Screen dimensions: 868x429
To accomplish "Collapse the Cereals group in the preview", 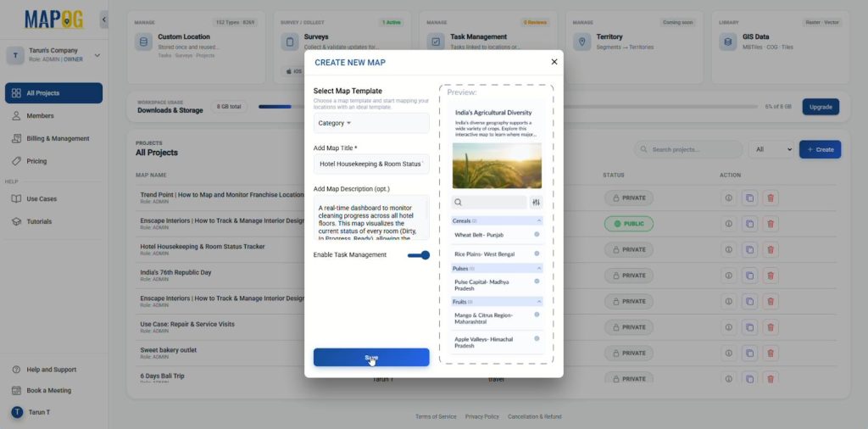I will 539,220.
